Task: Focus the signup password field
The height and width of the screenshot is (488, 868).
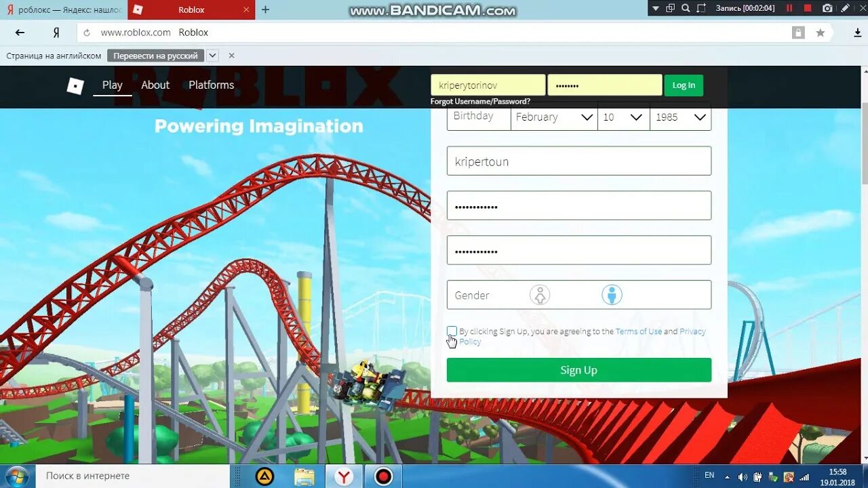Action: [x=578, y=206]
